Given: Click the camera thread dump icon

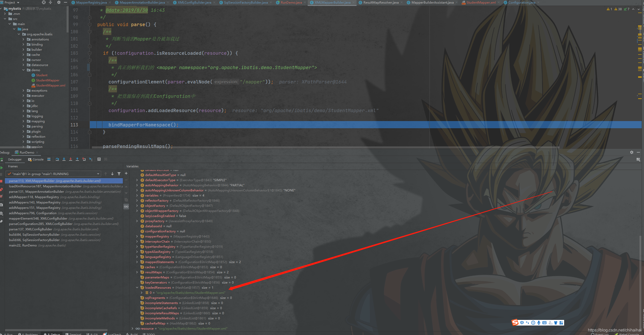Looking at the screenshot, I should click(1, 205).
